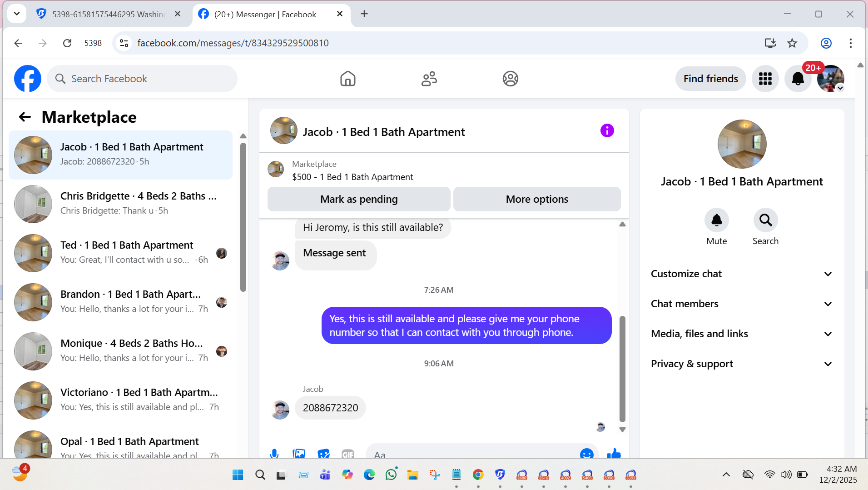Go back from Marketplace with arrow
Image resolution: width=868 pixels, height=490 pixels.
pyautogui.click(x=25, y=117)
